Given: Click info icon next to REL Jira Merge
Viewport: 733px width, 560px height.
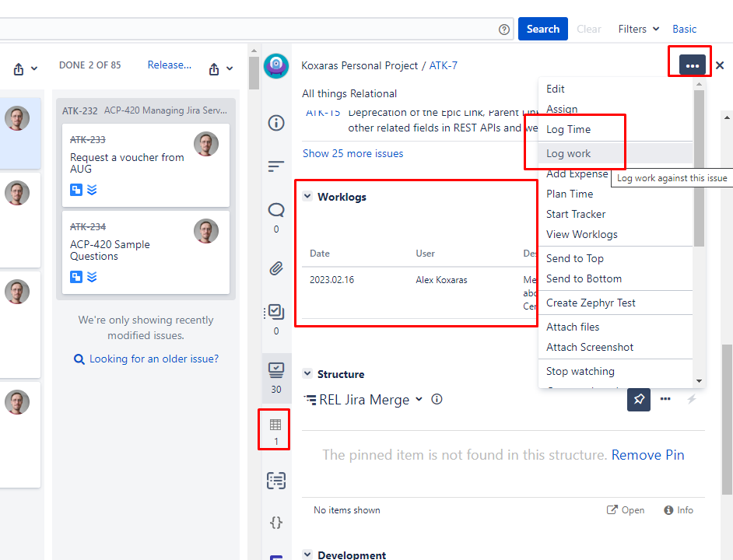Looking at the screenshot, I should point(437,399).
